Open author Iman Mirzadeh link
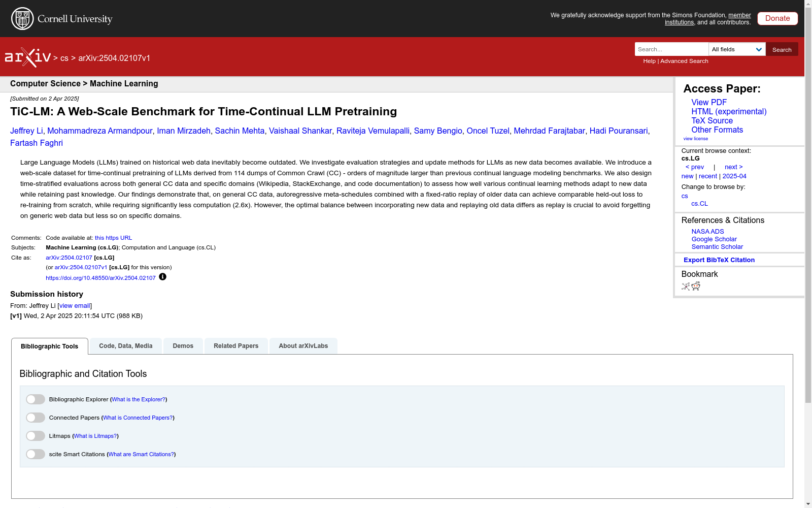The height and width of the screenshot is (508, 812). tap(184, 131)
